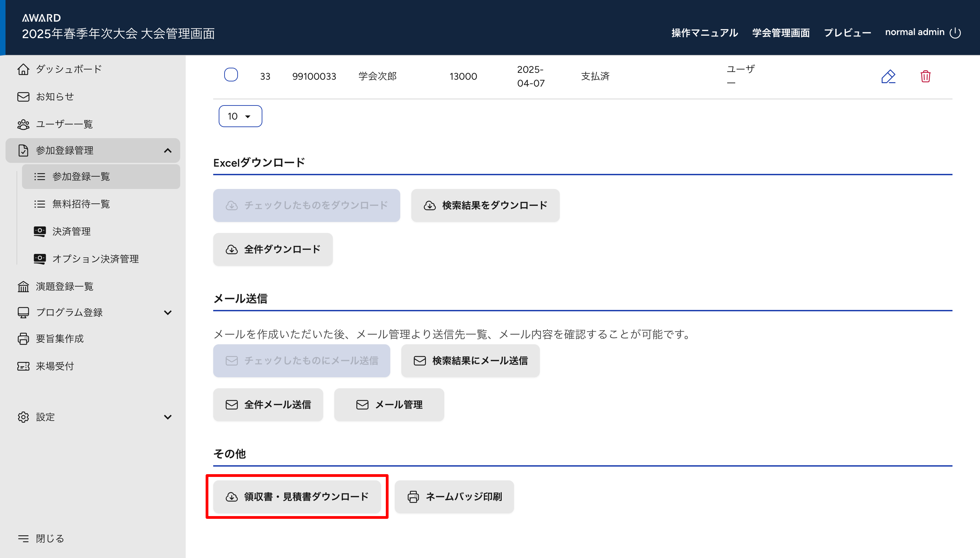Image resolution: width=980 pixels, height=558 pixels.
Task: Open 要旨集作成 via the printer icon
Action: [x=23, y=339]
